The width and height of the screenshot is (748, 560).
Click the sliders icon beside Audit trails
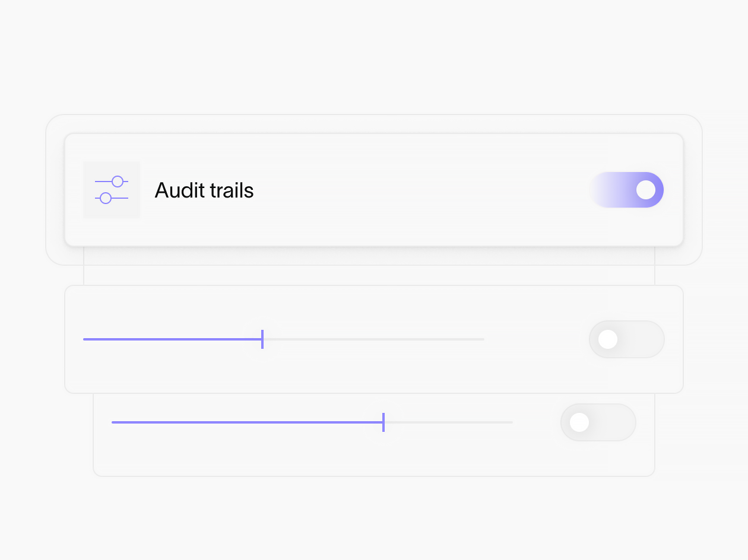[112, 190]
